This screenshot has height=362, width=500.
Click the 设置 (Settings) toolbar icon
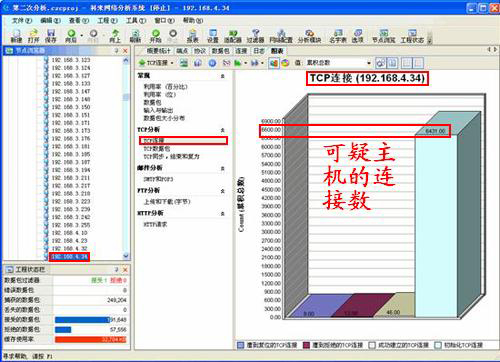coord(213,36)
